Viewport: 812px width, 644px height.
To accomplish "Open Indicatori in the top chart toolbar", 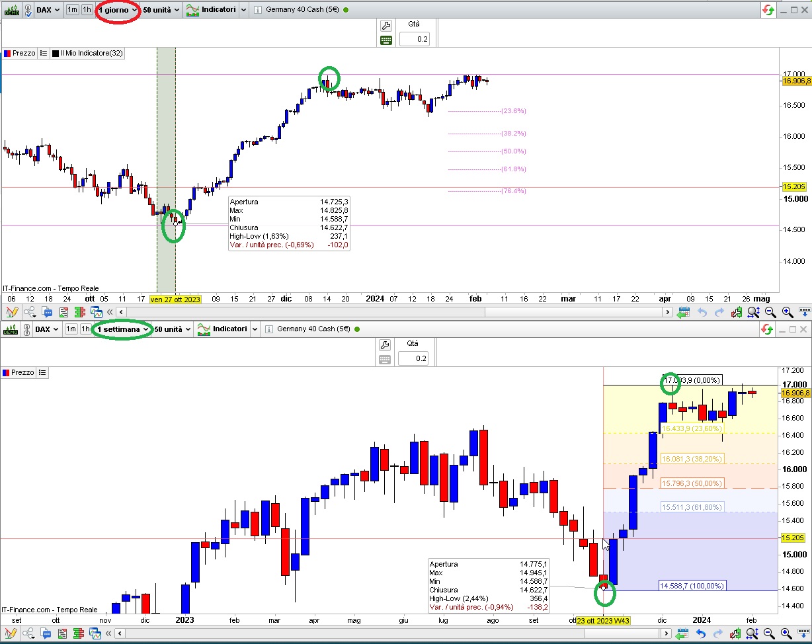I will (x=210, y=10).
